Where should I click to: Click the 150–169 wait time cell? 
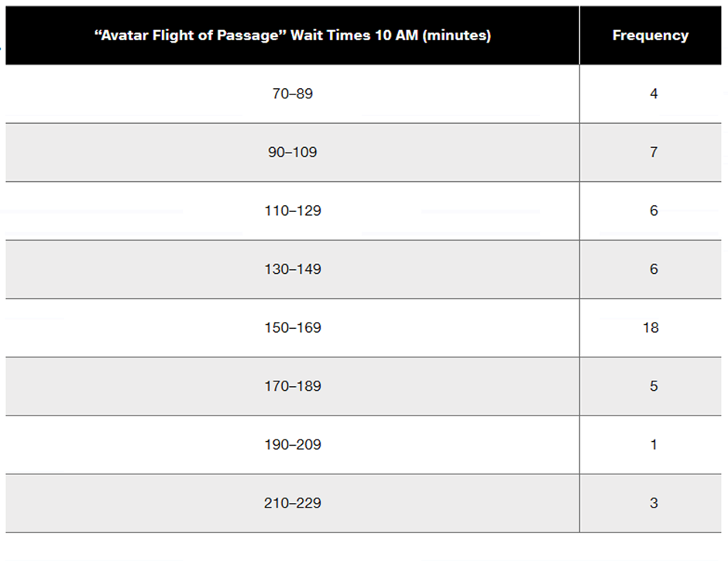pos(293,328)
